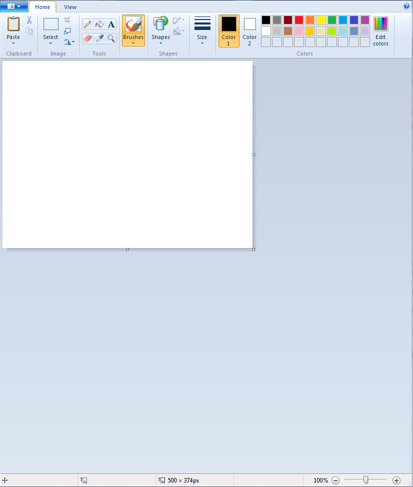
Task: Open the Shape fill option
Action: click(x=178, y=31)
